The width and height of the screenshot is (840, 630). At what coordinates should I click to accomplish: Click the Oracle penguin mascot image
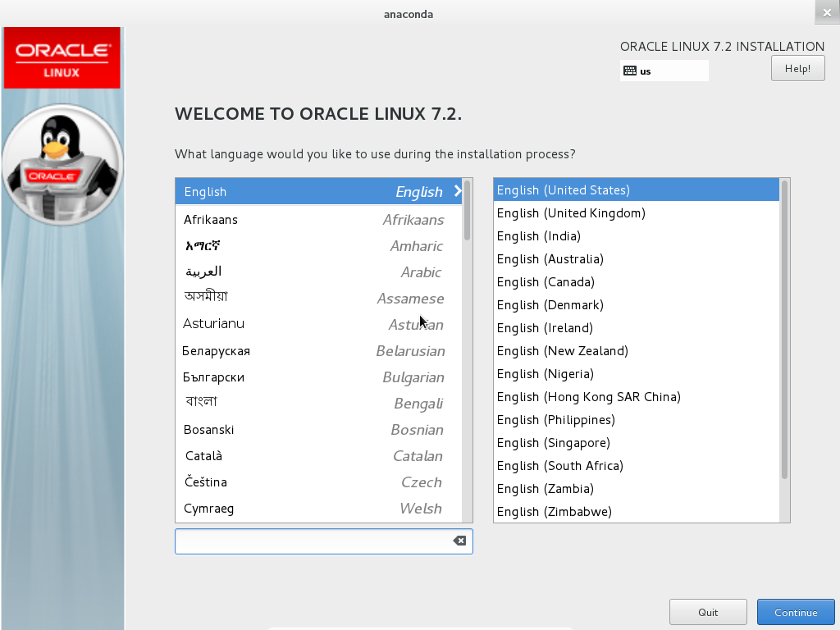(x=62, y=165)
